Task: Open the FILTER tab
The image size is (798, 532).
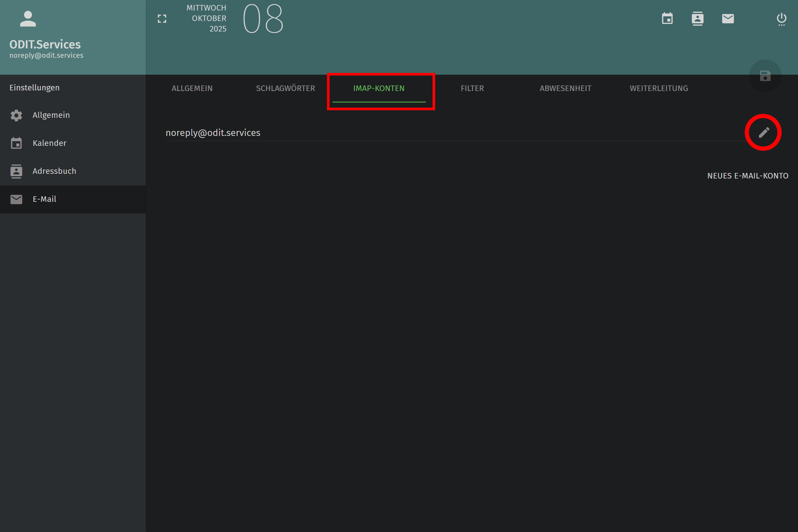Action: tap(472, 88)
